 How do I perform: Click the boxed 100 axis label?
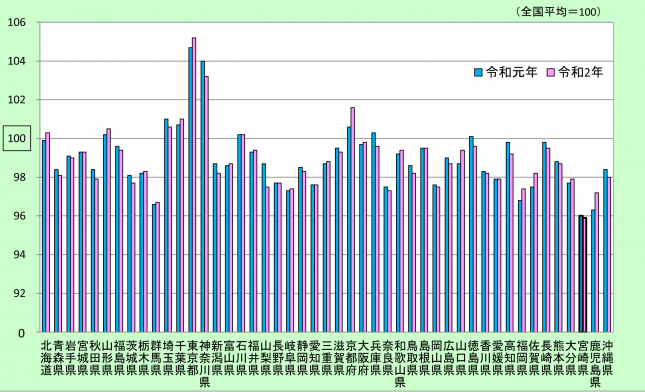pyautogui.click(x=16, y=138)
